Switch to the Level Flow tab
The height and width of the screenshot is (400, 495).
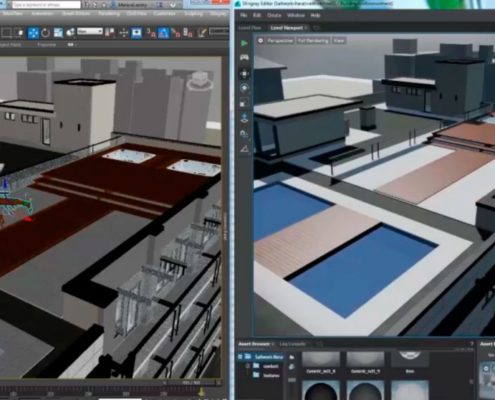click(x=250, y=28)
